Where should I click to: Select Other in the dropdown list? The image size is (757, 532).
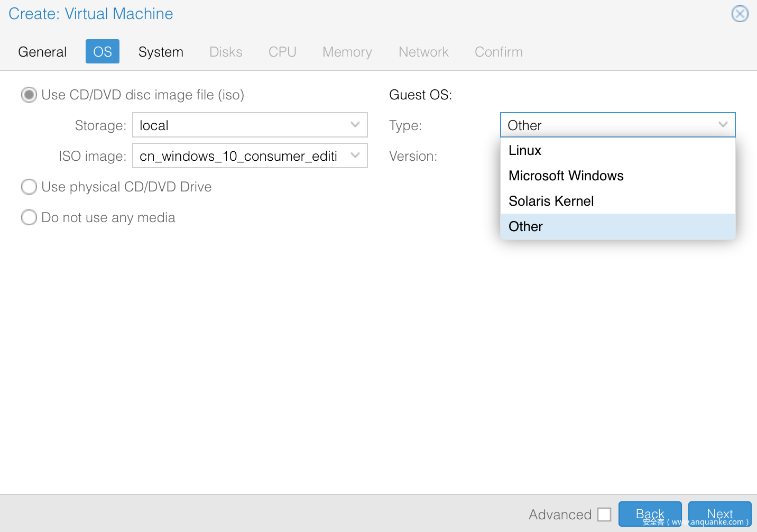tap(525, 227)
